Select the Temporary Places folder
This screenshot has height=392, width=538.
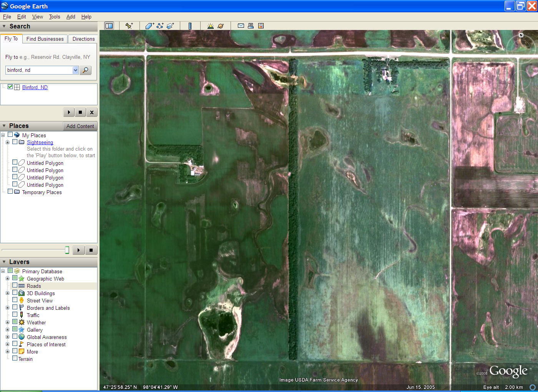point(42,192)
